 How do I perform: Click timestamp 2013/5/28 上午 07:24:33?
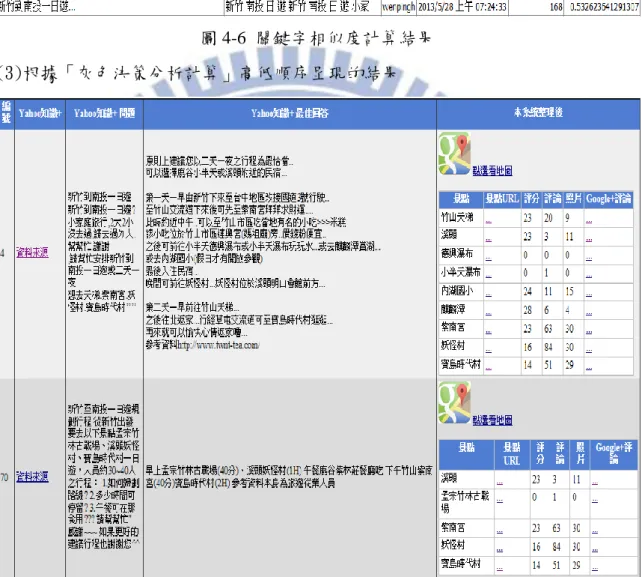pos(462,7)
